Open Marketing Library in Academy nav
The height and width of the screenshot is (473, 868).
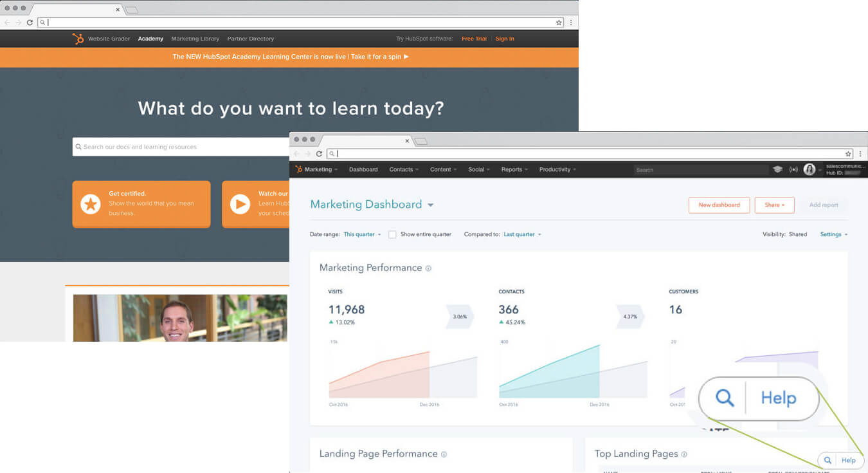pyautogui.click(x=195, y=39)
